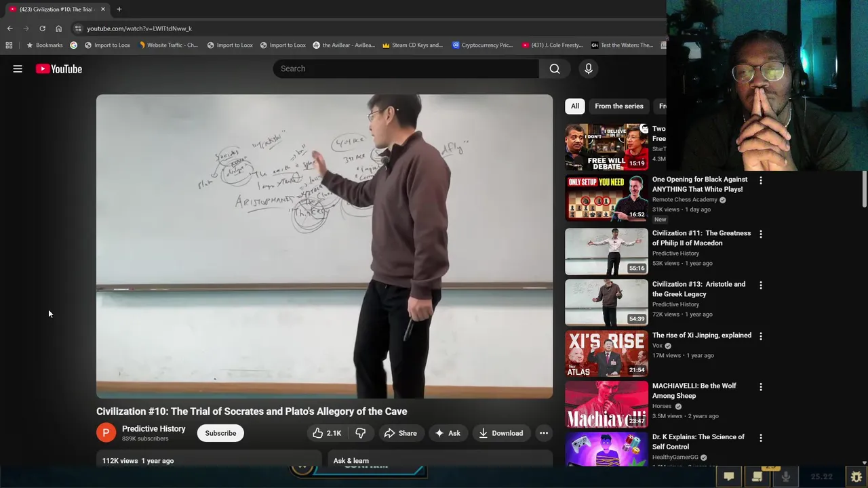Click into the YouTube search field
The height and width of the screenshot is (488, 868).
[406, 68]
